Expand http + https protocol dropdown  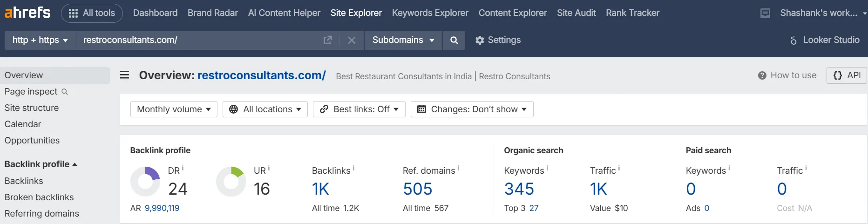point(41,40)
